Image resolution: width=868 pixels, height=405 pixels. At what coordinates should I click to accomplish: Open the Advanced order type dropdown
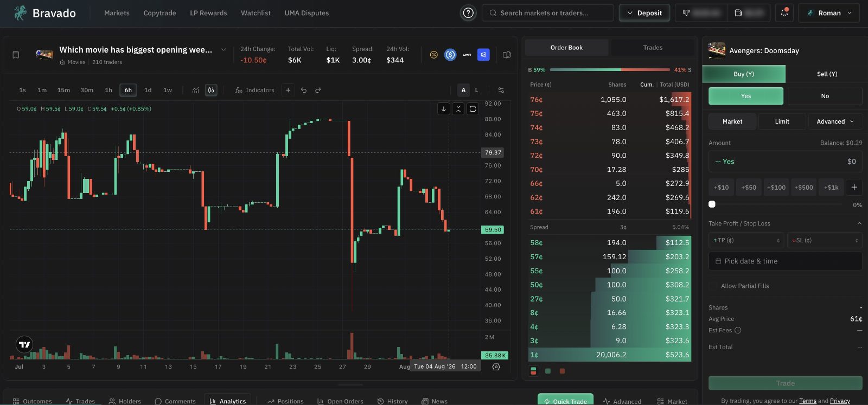coord(835,121)
